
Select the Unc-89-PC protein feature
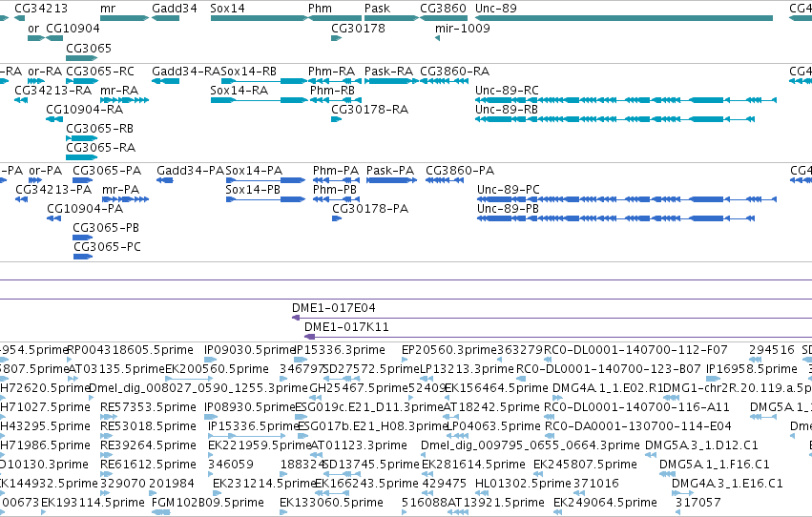(x=627, y=199)
